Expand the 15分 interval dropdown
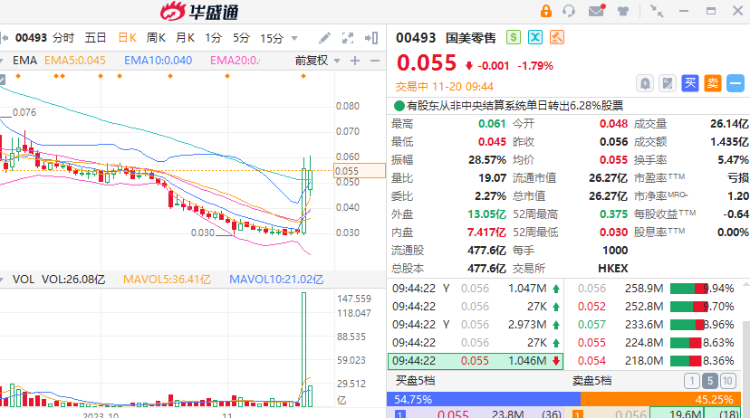Image resolution: width=750 pixels, height=418 pixels. click(x=295, y=38)
